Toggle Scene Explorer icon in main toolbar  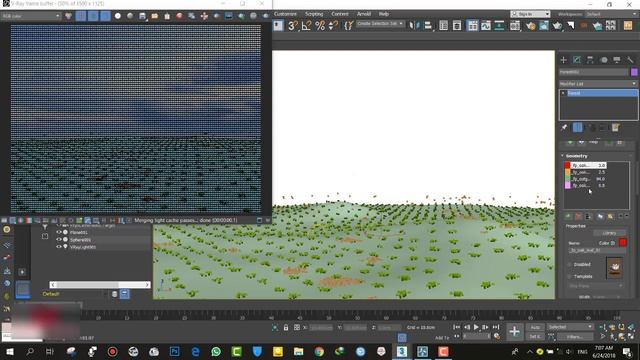[x=444, y=26]
